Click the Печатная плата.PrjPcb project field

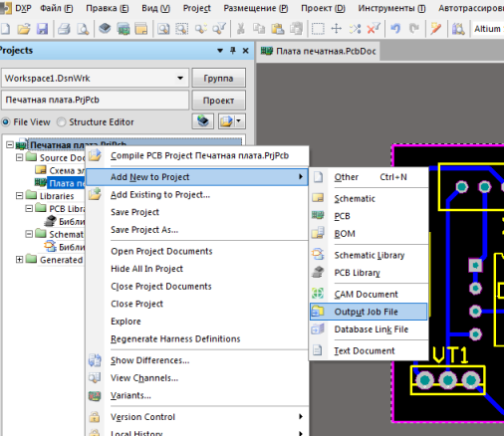point(95,100)
